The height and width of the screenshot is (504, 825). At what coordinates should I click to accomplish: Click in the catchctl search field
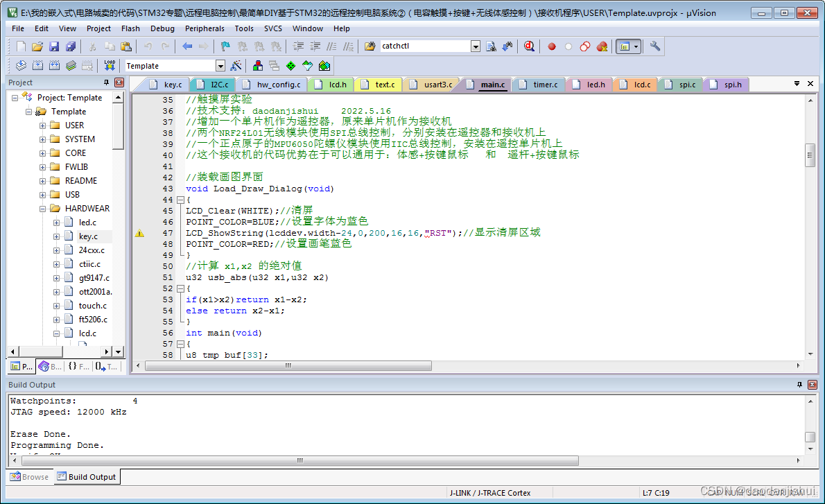(x=425, y=46)
